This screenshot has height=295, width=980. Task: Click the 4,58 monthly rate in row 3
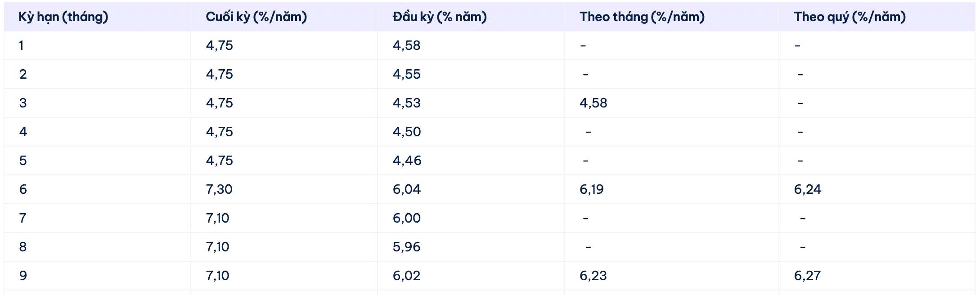click(593, 103)
